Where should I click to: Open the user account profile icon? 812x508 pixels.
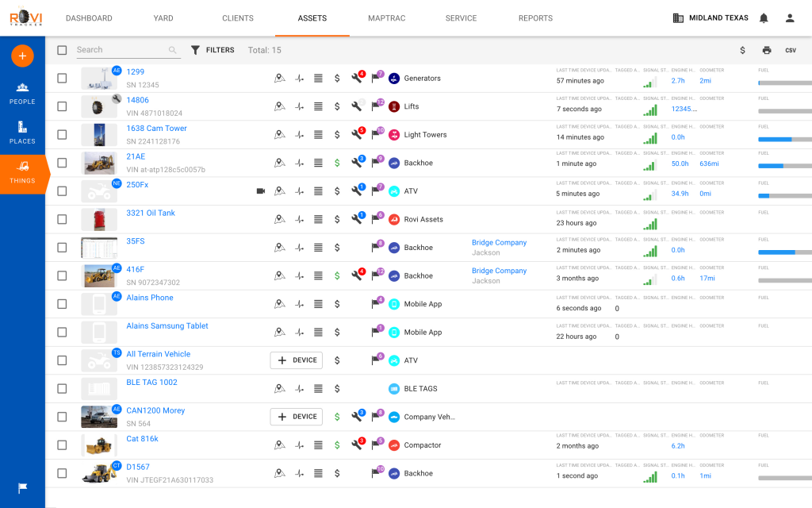pyautogui.click(x=790, y=18)
